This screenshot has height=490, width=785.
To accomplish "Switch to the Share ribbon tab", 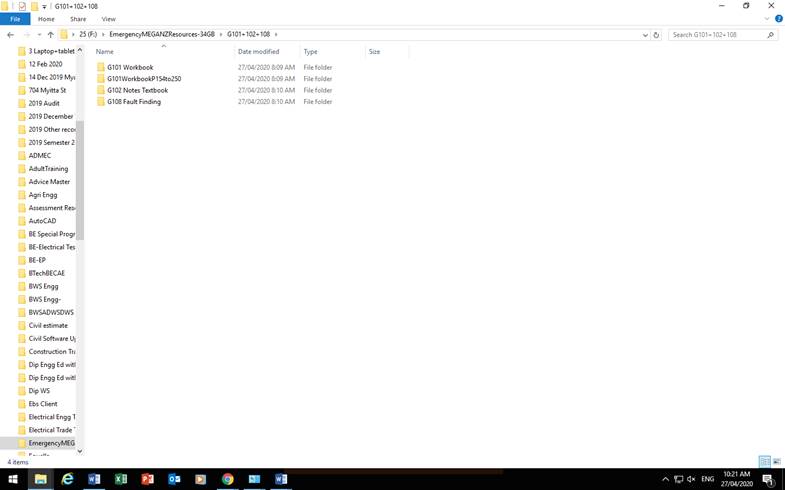I will click(x=78, y=19).
